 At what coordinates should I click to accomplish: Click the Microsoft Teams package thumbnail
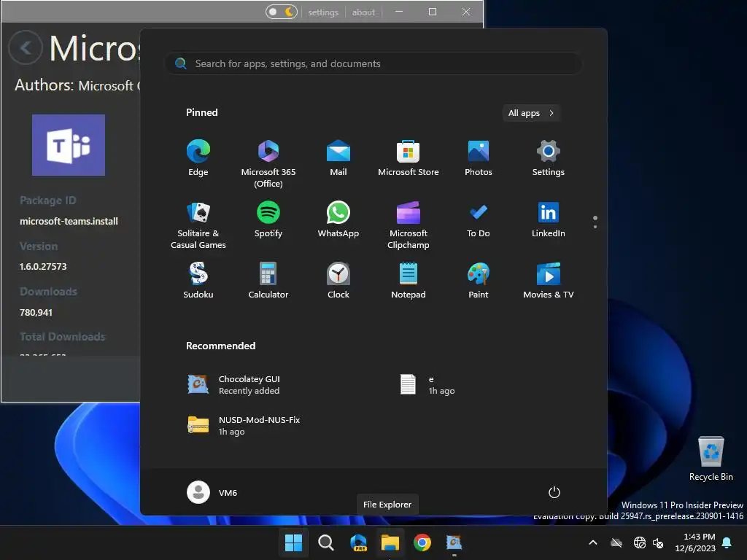pos(69,145)
